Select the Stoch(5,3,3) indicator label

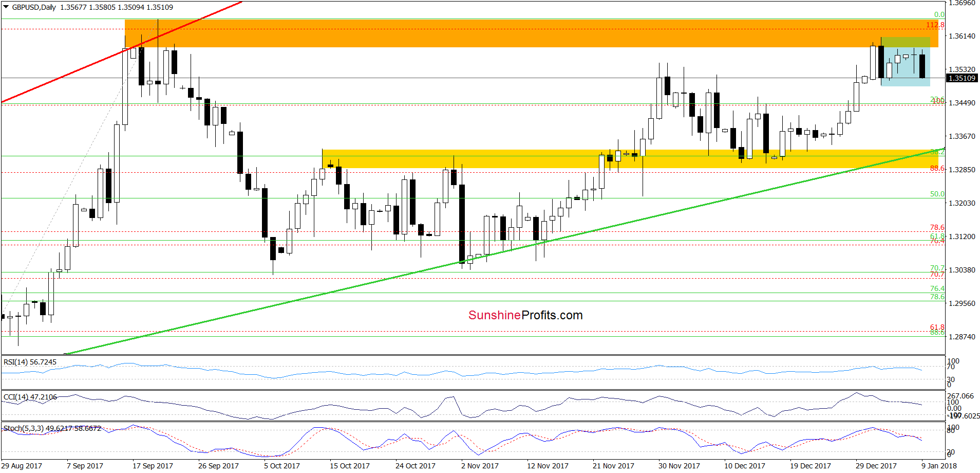[52, 428]
